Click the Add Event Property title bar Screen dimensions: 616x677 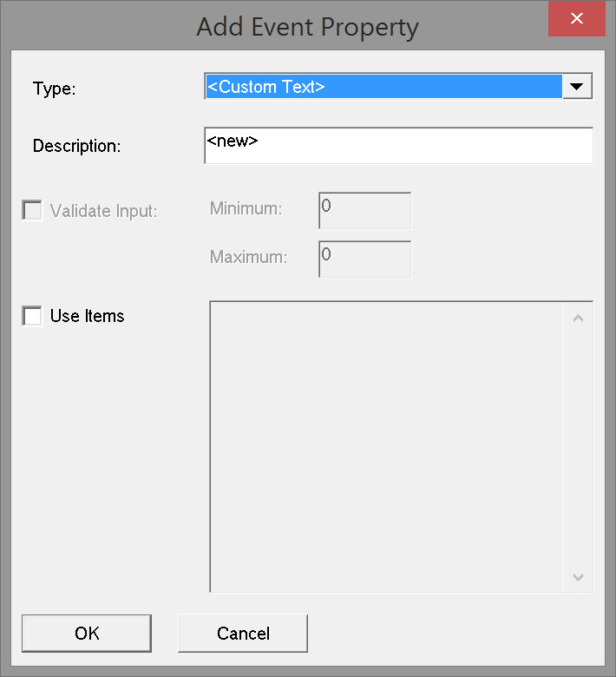coord(307,27)
